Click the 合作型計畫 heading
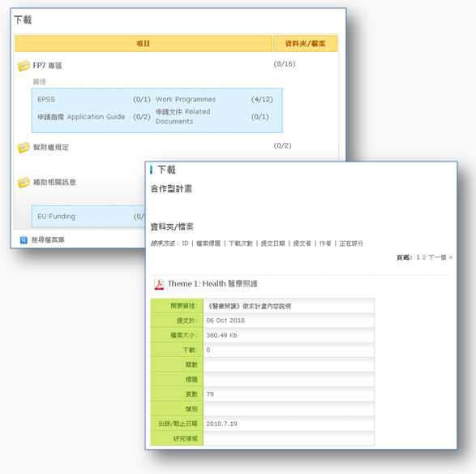Screen dimensions: 476x474 [x=171, y=188]
